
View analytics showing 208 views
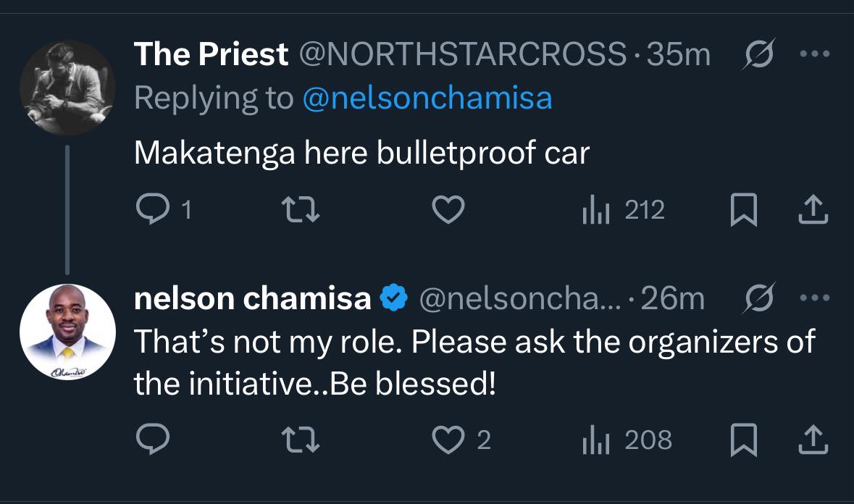pyautogui.click(x=627, y=440)
